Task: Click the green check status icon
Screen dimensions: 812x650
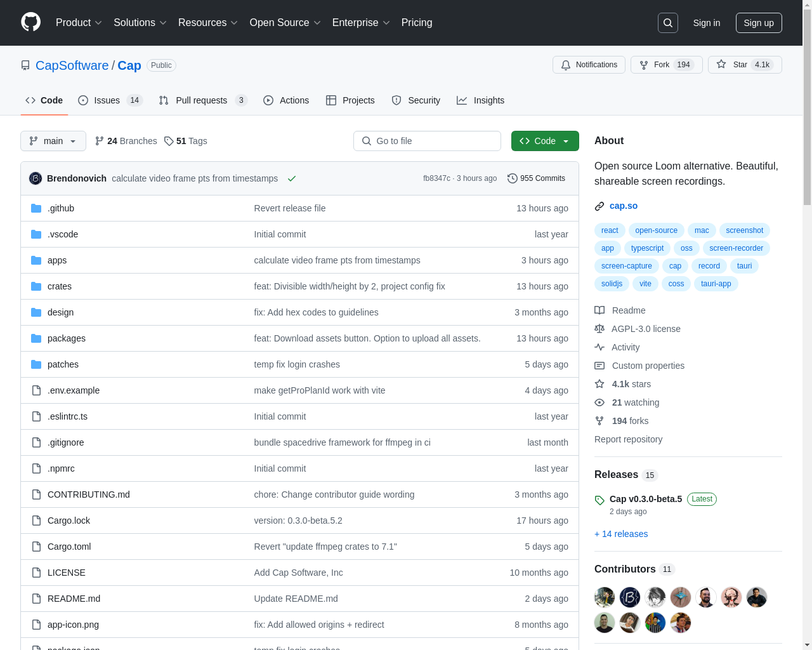Action: (292, 178)
